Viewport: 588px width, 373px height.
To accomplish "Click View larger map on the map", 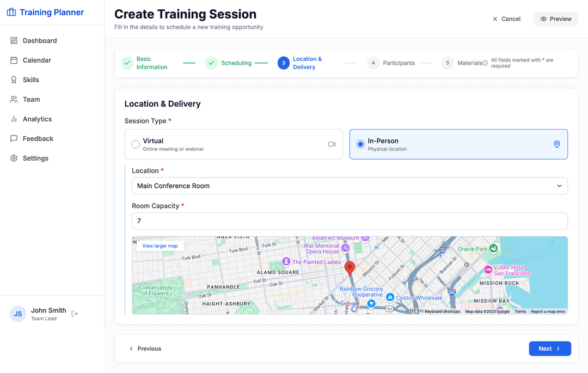I will coord(160,246).
